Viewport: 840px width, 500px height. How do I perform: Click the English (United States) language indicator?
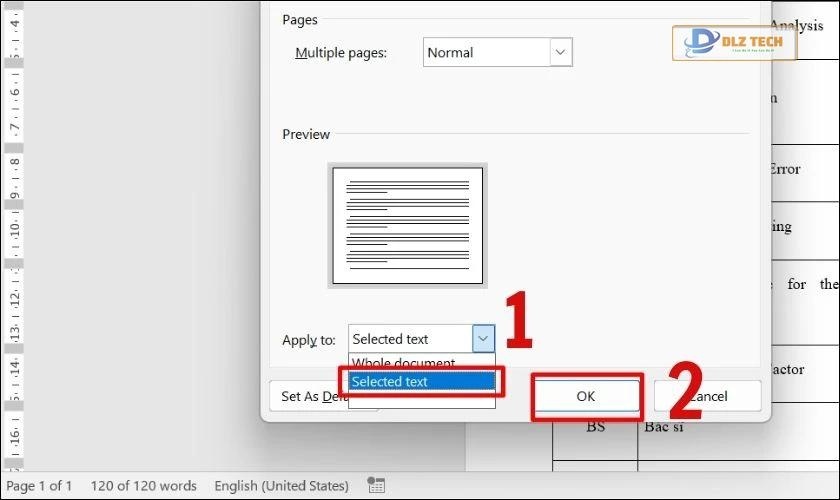pyautogui.click(x=281, y=486)
